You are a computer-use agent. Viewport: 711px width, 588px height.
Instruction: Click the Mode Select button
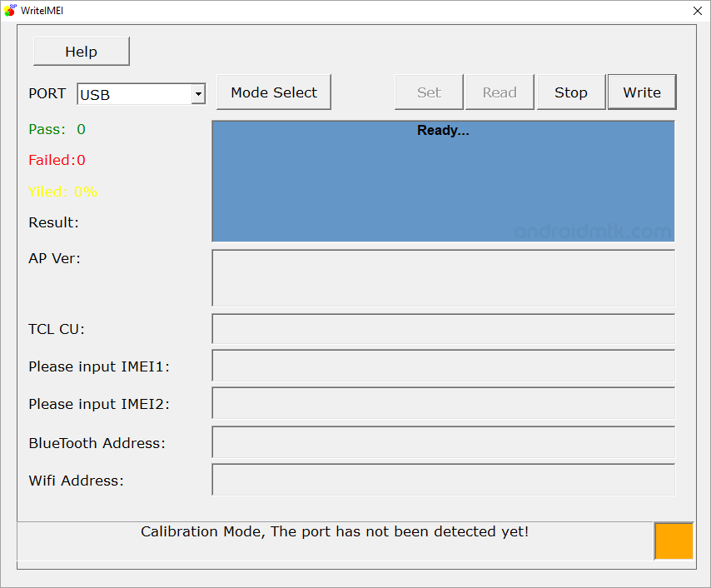(274, 92)
